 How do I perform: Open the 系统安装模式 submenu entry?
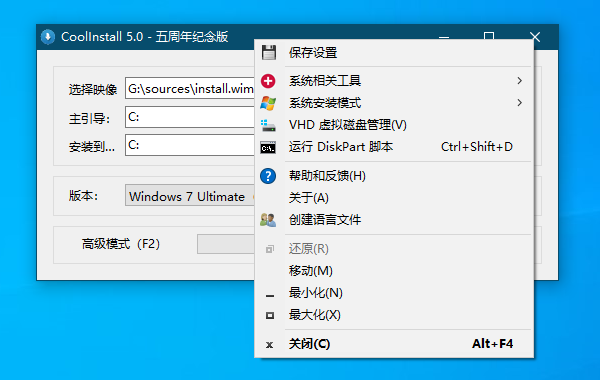tap(394, 103)
